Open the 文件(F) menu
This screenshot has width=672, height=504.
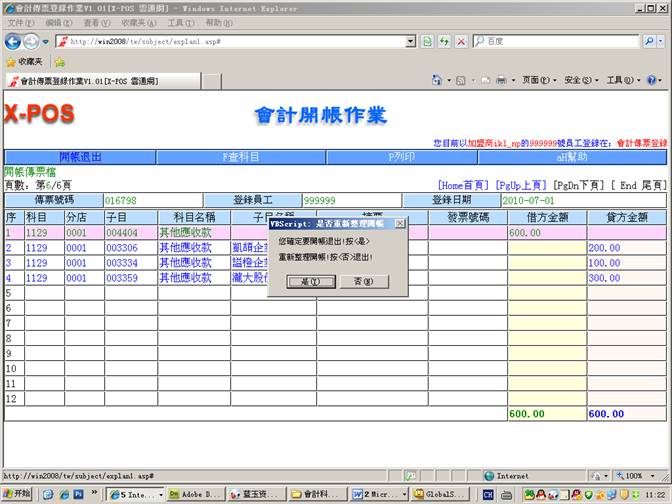pos(22,22)
